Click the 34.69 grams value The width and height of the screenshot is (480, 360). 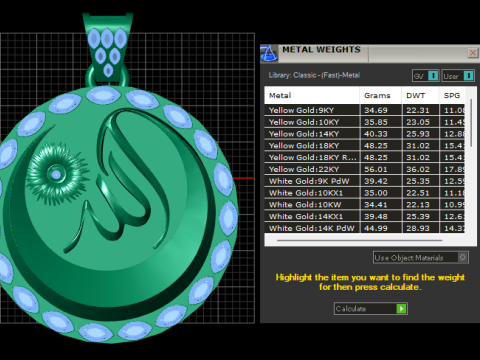(376, 110)
